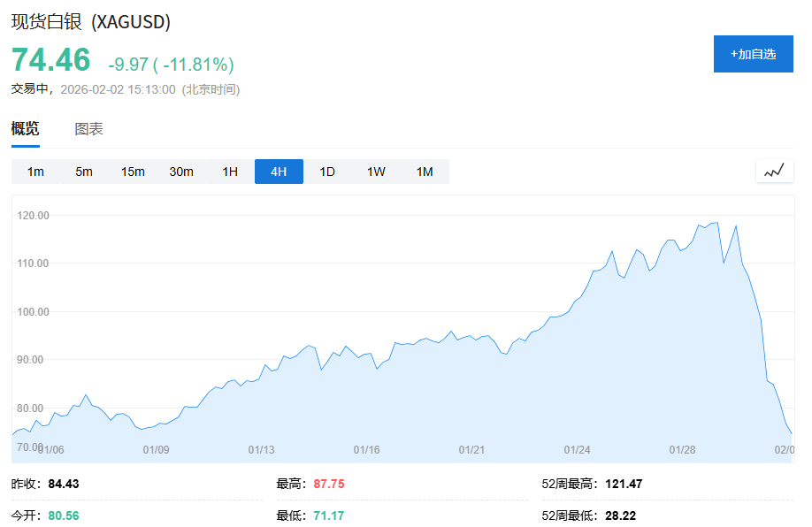
Task: Click the 01/21 date label on chart
Action: (x=471, y=450)
